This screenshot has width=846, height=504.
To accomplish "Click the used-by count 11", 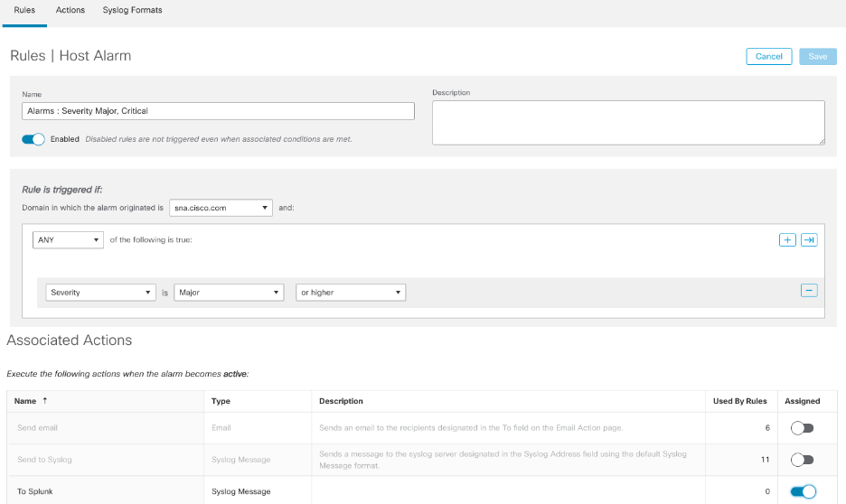I will (x=765, y=460).
